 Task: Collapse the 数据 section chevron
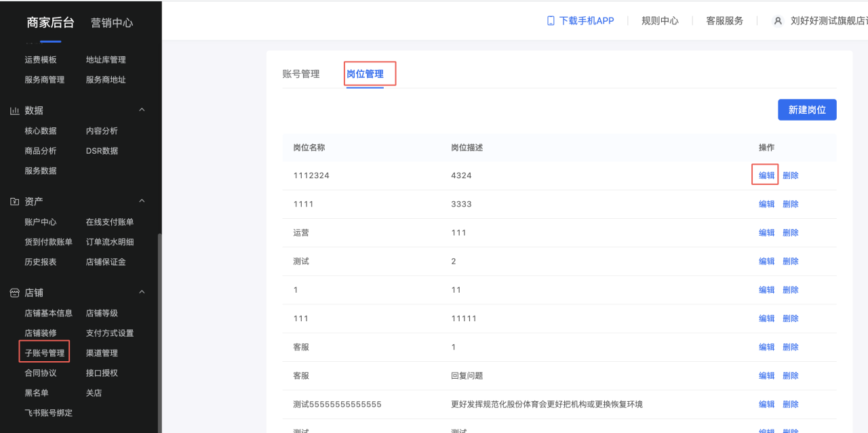click(x=142, y=110)
